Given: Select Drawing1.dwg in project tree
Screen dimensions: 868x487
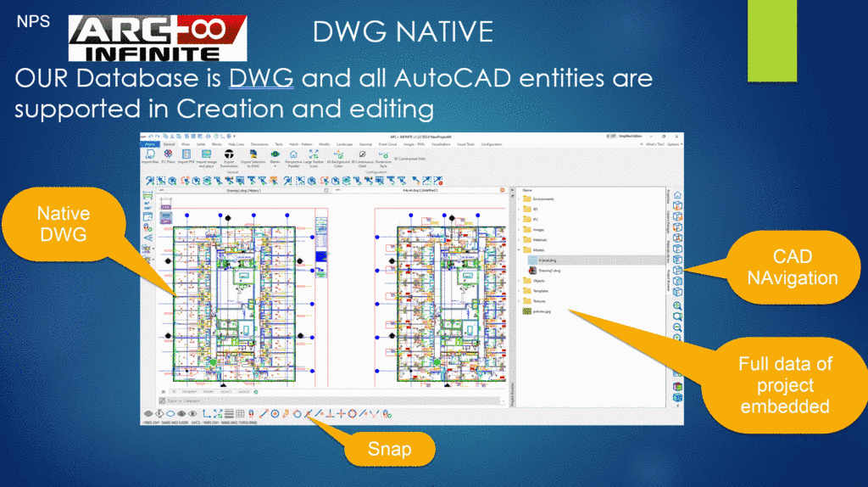Looking at the screenshot, I should coord(549,271).
